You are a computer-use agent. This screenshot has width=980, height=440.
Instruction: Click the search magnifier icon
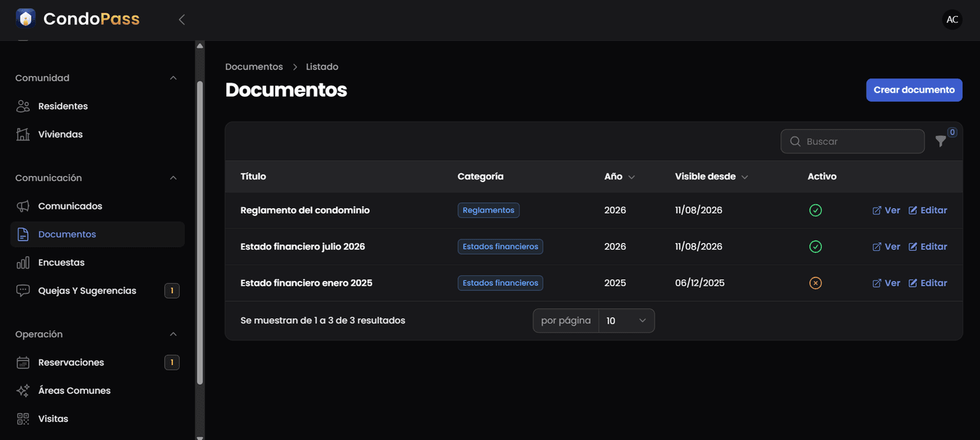click(795, 142)
